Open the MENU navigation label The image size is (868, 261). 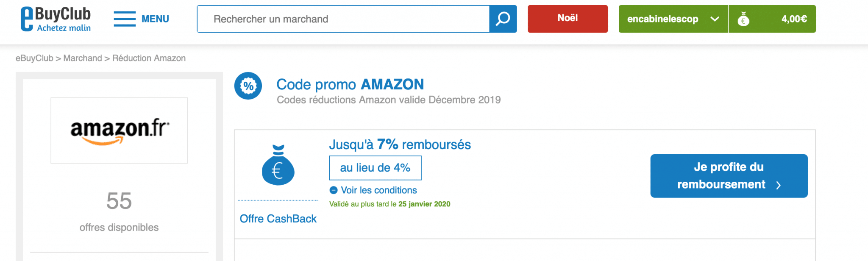(x=155, y=19)
